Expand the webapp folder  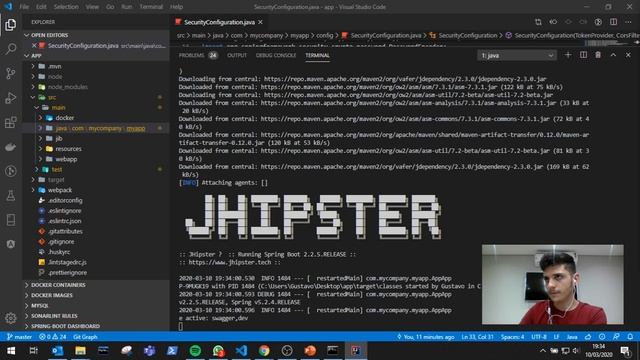pos(40,159)
